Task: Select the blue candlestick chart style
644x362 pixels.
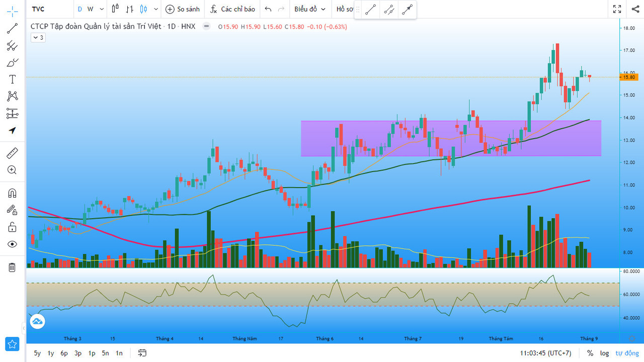Action: (x=144, y=9)
